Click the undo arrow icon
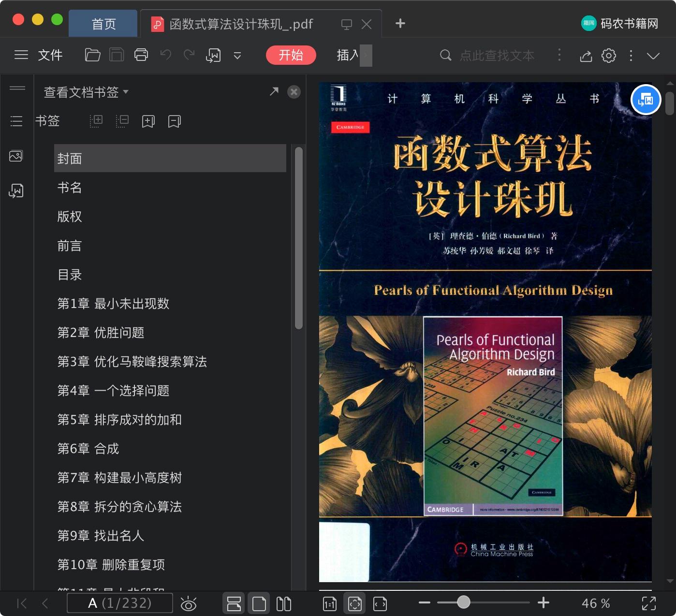676x616 pixels. 166,55
